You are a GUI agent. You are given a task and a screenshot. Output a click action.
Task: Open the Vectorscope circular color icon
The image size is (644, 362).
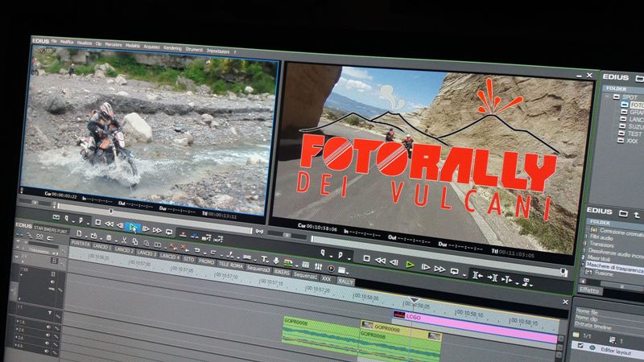(331, 269)
